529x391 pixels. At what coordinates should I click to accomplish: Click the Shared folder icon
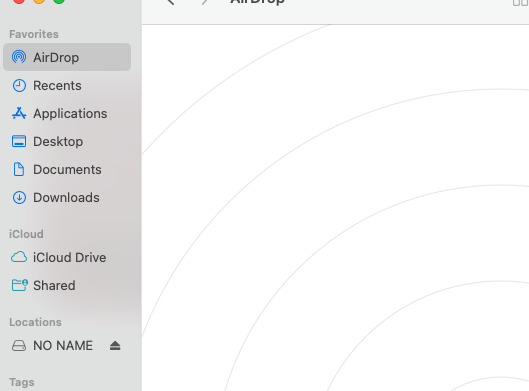19,285
